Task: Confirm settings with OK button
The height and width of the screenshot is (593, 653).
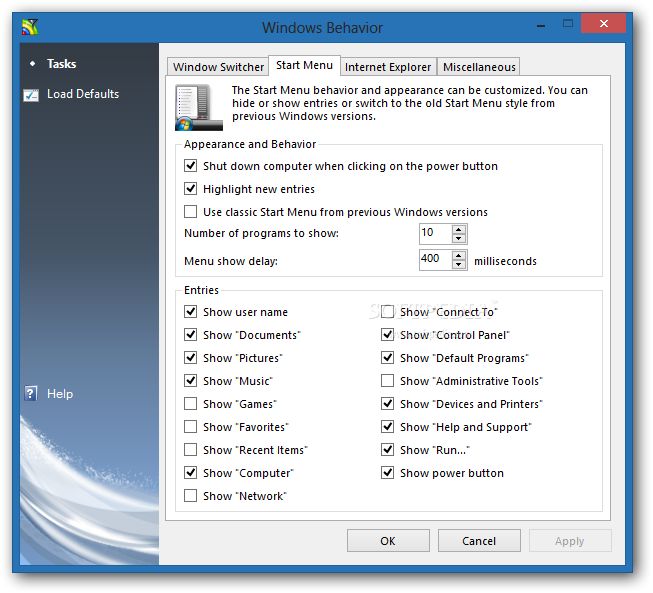Action: 388,541
